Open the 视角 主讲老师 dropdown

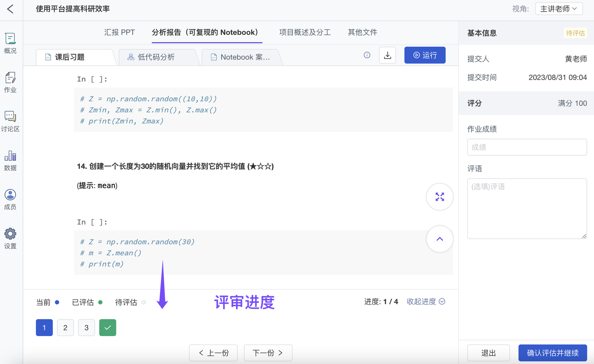tap(559, 9)
